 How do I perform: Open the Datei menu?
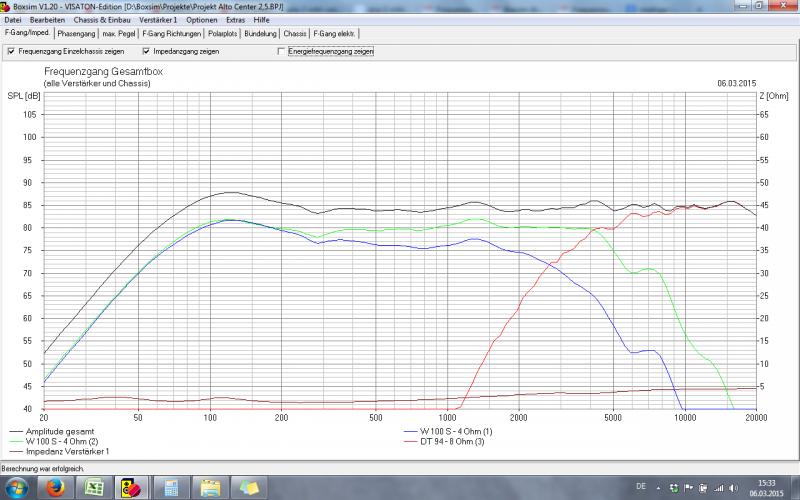(13, 20)
